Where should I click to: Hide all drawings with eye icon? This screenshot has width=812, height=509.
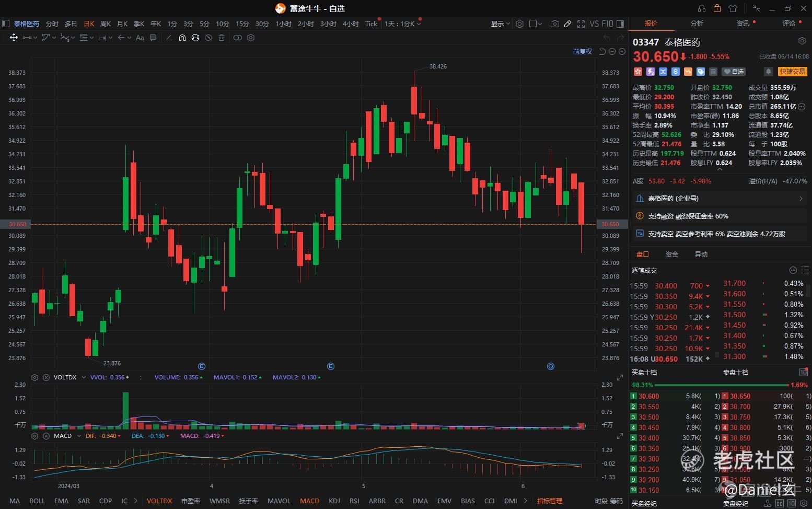[208, 38]
